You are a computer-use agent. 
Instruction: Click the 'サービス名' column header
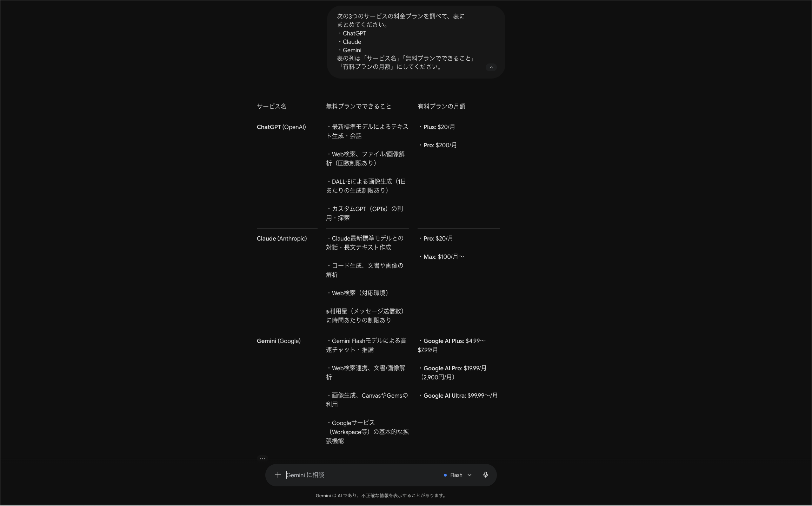272,106
